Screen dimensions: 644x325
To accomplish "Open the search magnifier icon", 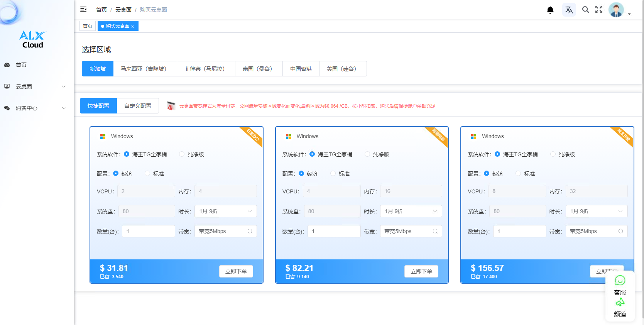I will pyautogui.click(x=585, y=10).
